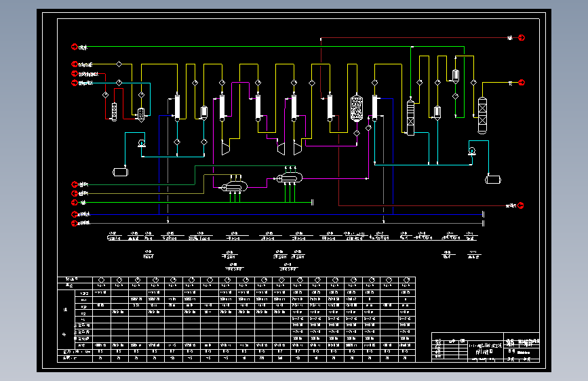The height and width of the screenshot is (381, 588).
Task: Select the speckled packed-bed reactor vessel
Action: pyautogui.click(x=356, y=108)
